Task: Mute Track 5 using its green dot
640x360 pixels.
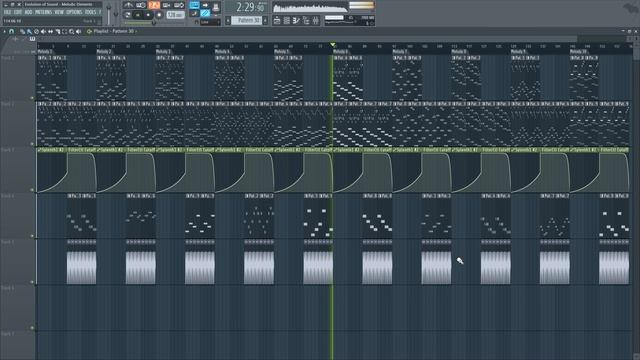Action: (x=32, y=282)
